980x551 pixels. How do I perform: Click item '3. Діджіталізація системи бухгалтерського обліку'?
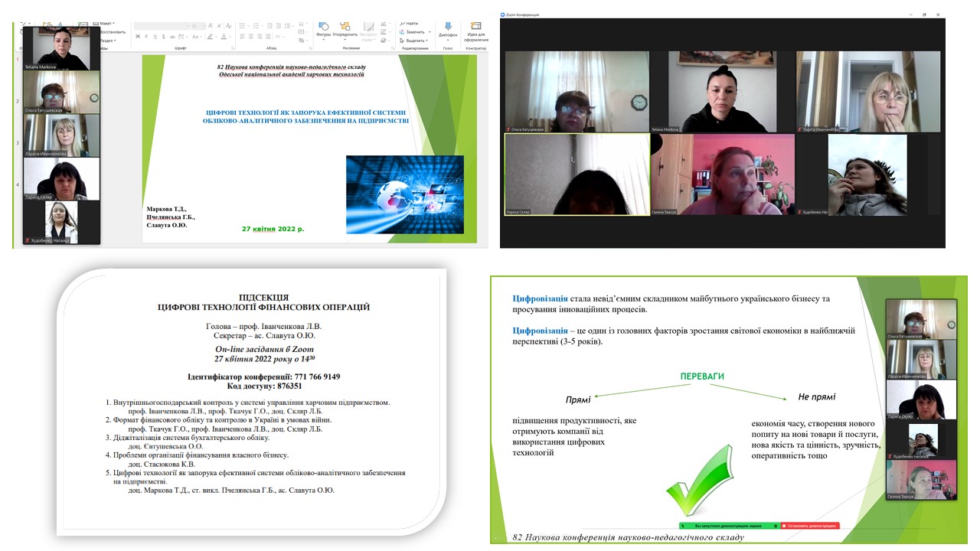coord(187,438)
